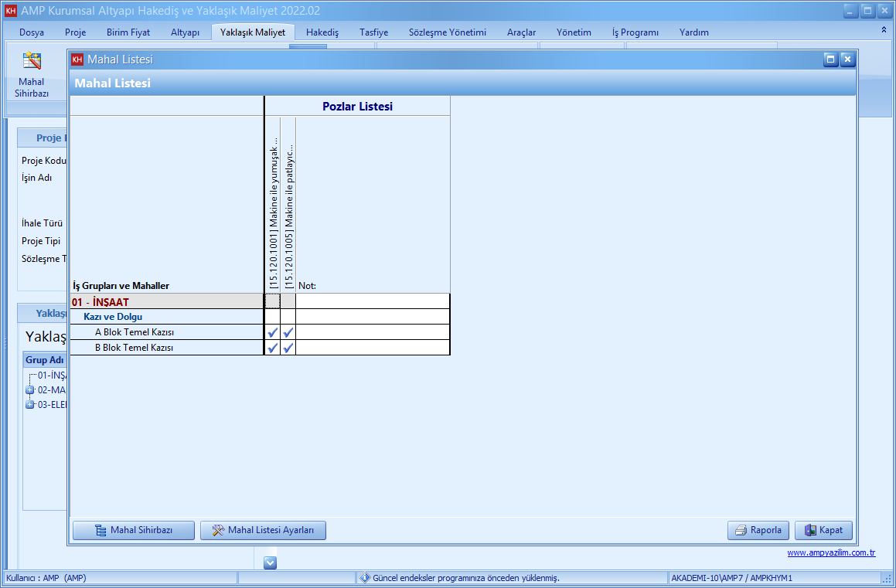Click the tree icon on Mahal Sihirbazı button
This screenshot has height=588, width=896.
tap(101, 530)
